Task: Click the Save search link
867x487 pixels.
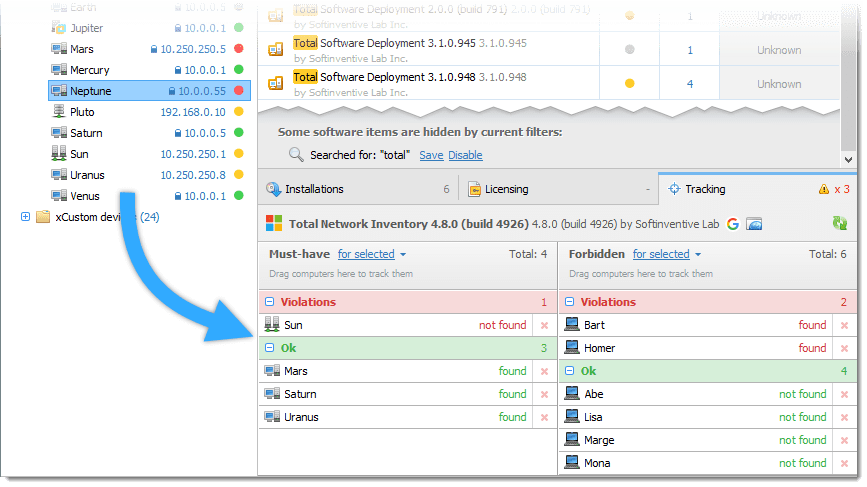Action: pyautogui.click(x=431, y=155)
